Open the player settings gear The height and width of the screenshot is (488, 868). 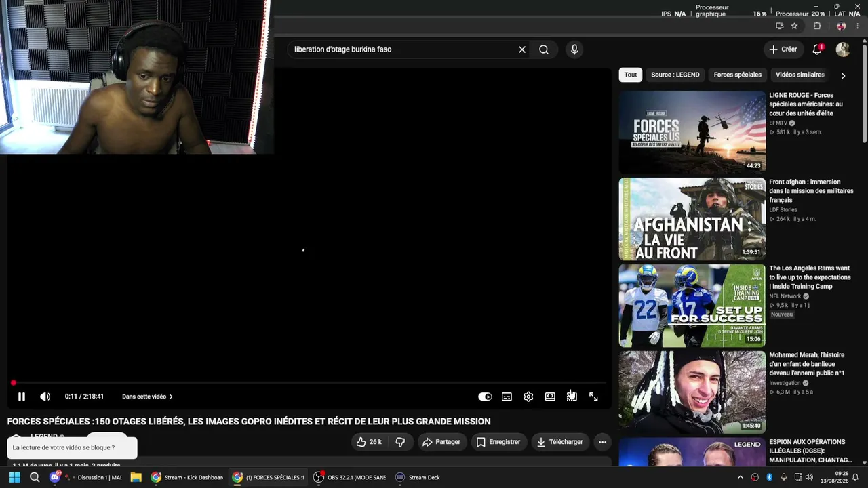coord(528,396)
